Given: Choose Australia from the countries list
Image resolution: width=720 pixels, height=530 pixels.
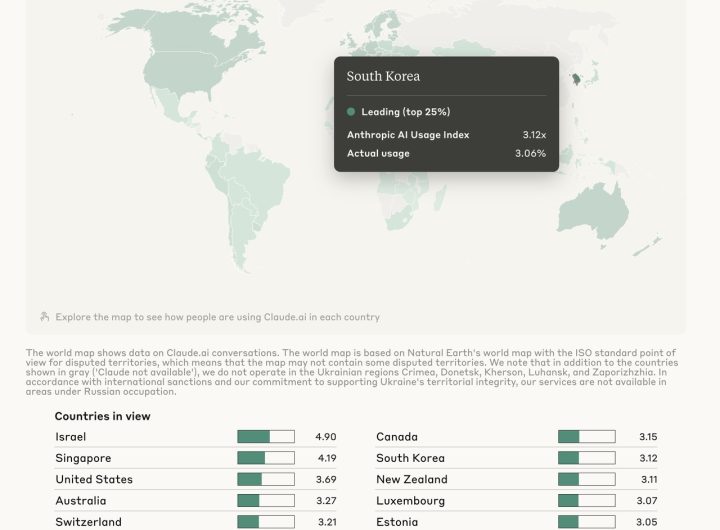Looking at the screenshot, I should coord(80,501).
